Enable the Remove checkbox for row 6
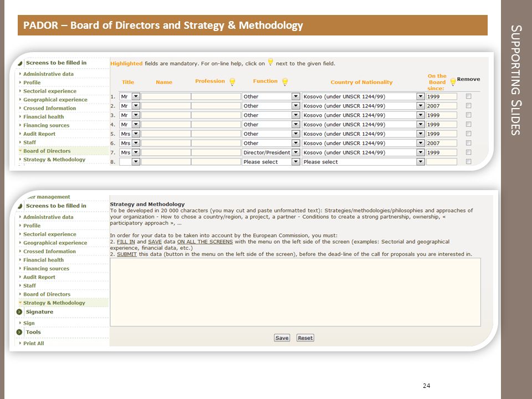Image resolution: width=532 pixels, height=399 pixels. (469, 143)
